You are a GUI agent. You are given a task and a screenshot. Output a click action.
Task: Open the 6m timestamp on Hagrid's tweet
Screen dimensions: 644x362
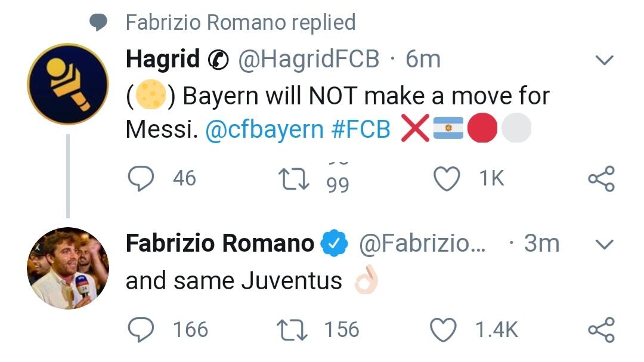pyautogui.click(x=423, y=59)
